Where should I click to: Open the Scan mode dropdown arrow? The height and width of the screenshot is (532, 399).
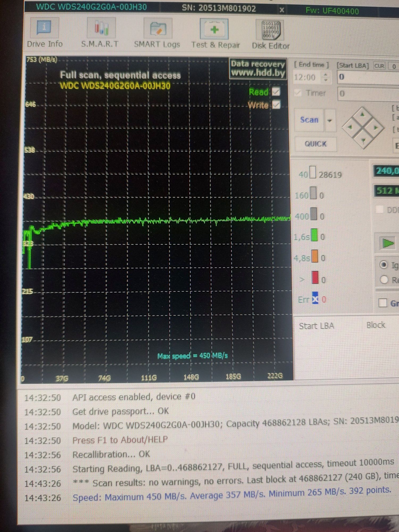[x=330, y=120]
